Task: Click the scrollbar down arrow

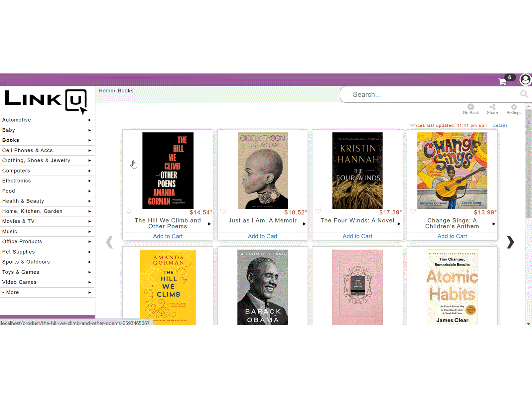Action: [x=528, y=324]
